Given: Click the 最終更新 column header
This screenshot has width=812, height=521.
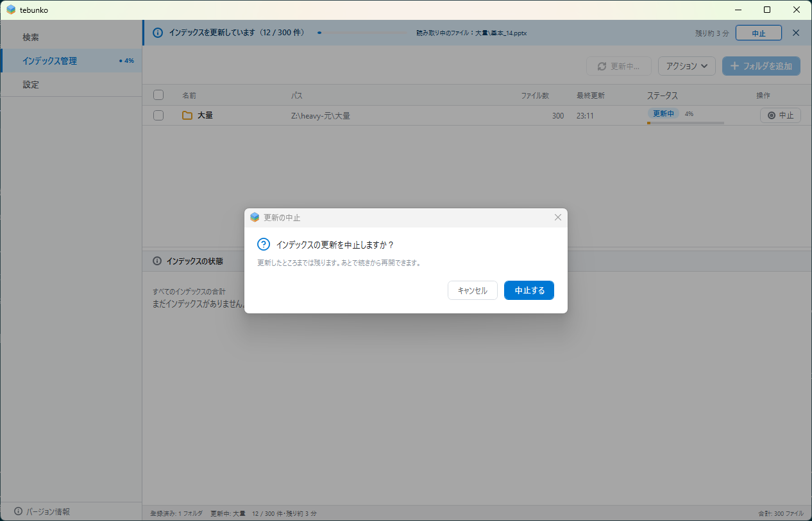Looking at the screenshot, I should coord(591,95).
